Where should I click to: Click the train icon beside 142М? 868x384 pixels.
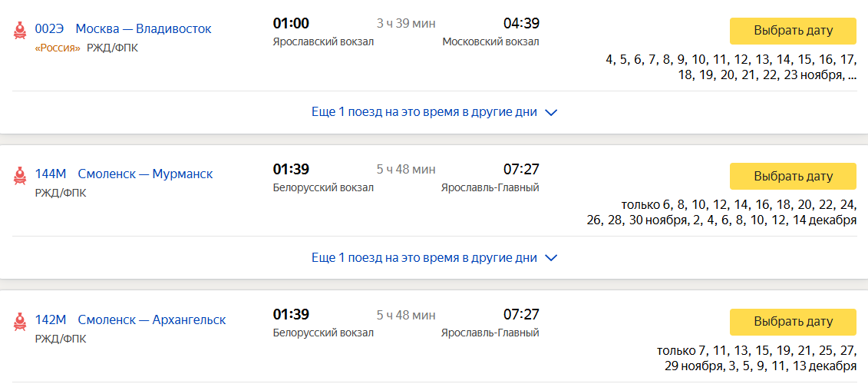point(20,322)
